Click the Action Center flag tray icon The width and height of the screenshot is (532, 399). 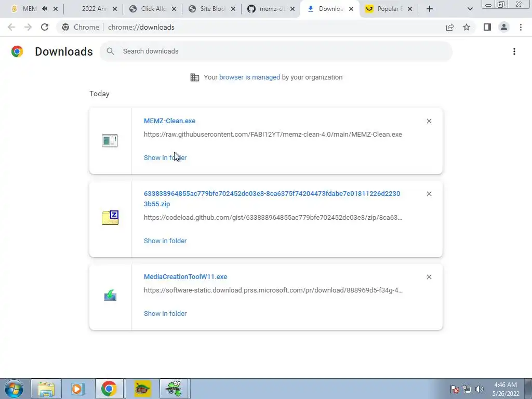(455, 389)
